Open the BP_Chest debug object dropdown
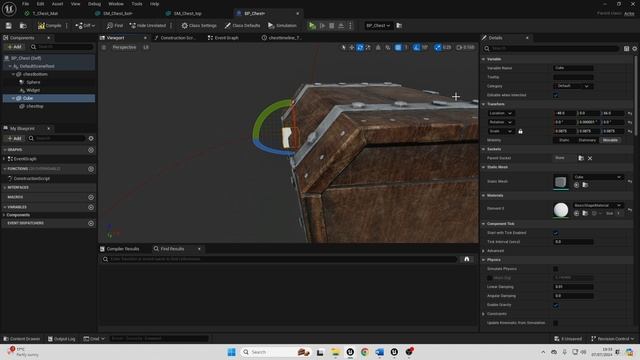Screen dimensions: 640x360 [378, 25]
